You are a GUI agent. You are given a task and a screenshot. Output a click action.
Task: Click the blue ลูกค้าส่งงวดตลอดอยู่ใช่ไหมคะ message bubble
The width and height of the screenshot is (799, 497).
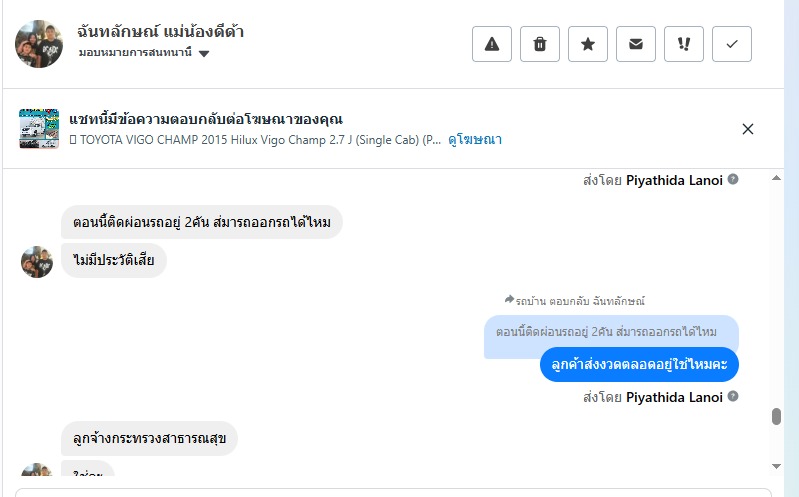[639, 364]
